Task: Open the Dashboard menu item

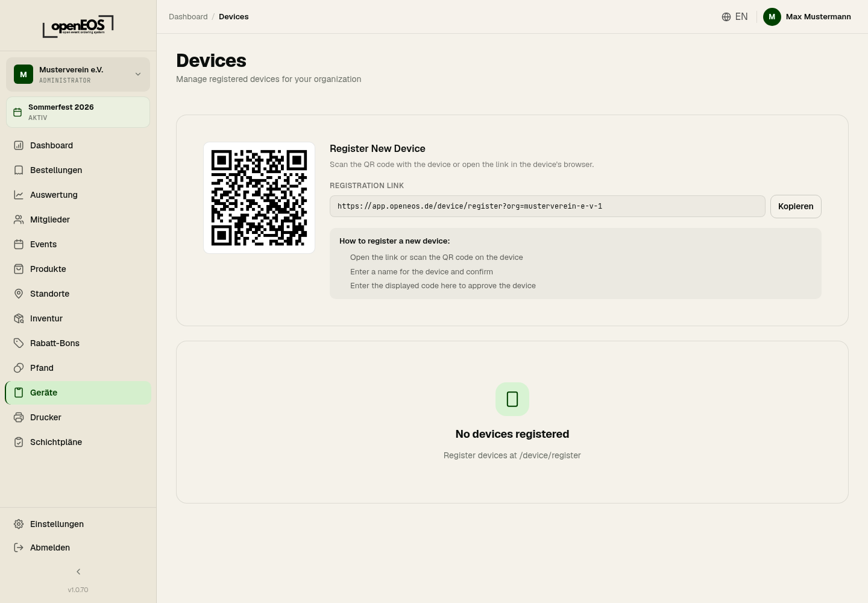Action: click(x=78, y=145)
